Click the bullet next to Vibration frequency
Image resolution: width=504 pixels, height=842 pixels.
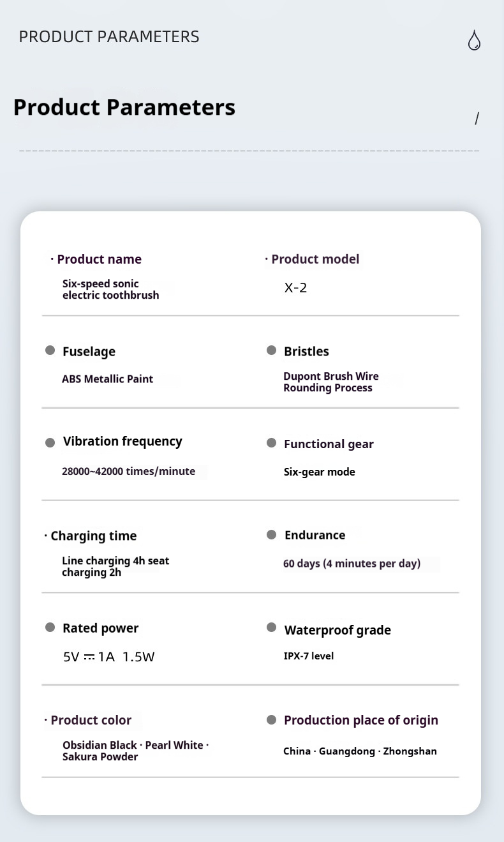pos(50,442)
